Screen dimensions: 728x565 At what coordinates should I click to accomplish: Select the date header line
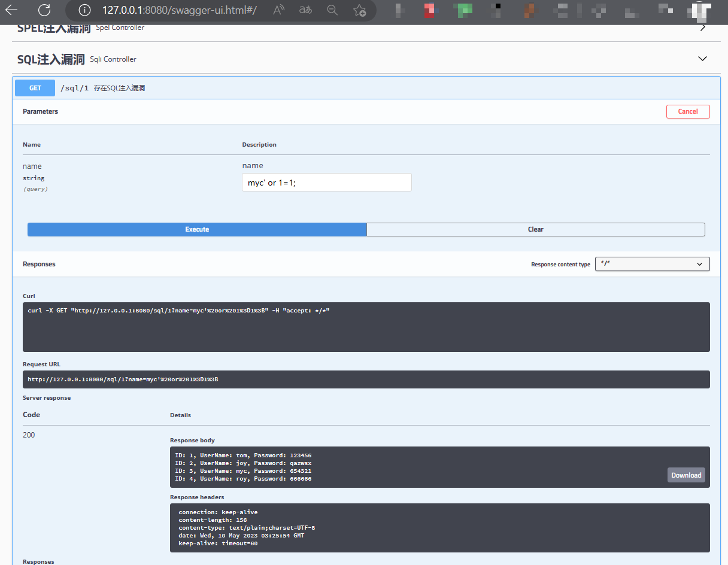[x=241, y=536]
